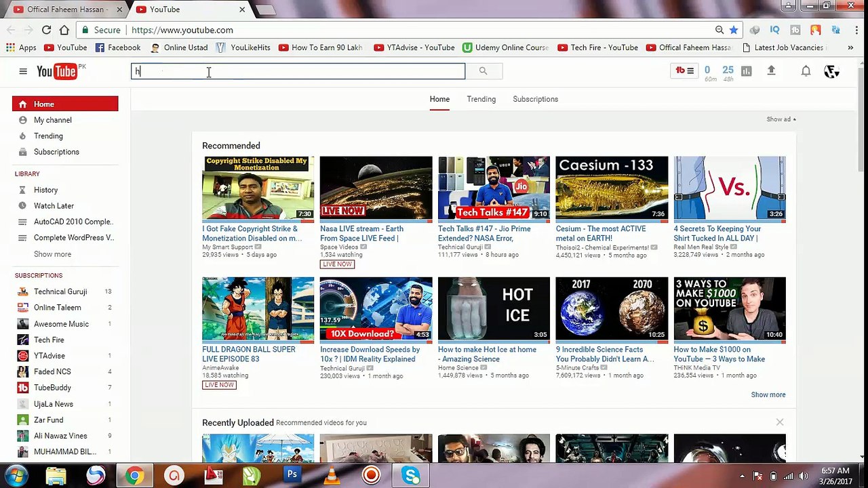
Task: Open the History item in sidebar
Action: (x=45, y=190)
